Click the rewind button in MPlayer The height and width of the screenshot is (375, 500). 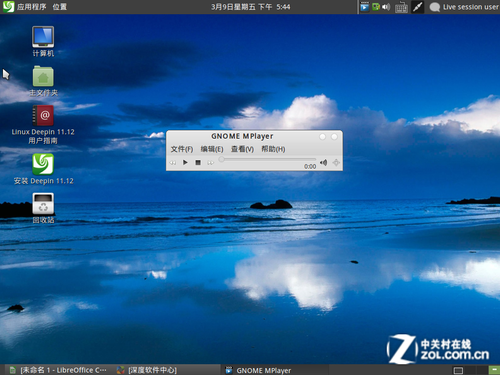(x=173, y=163)
